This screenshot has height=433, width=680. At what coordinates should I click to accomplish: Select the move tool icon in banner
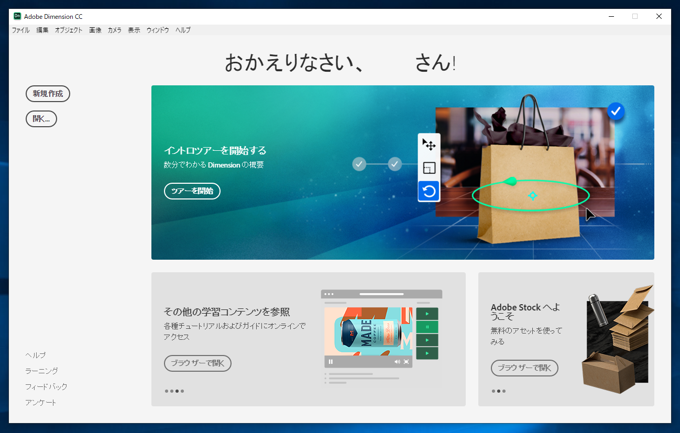429,144
